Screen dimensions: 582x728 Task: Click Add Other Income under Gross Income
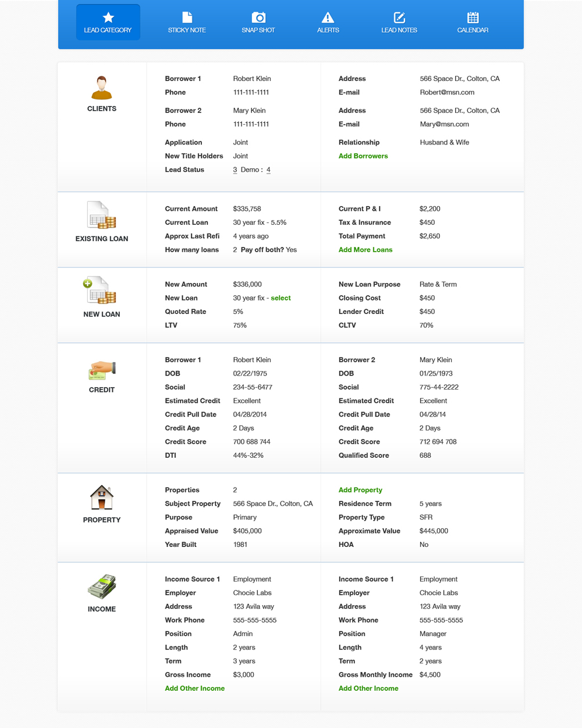click(194, 688)
